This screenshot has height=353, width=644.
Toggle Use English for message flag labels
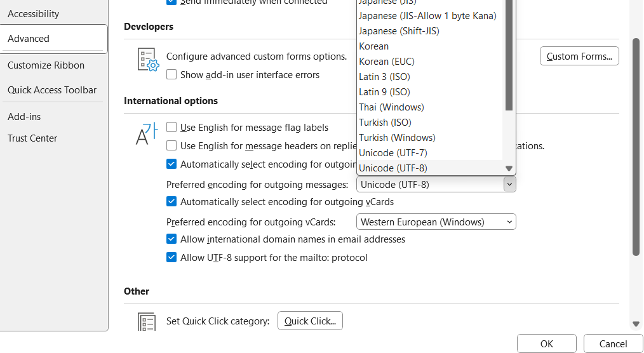tap(171, 128)
